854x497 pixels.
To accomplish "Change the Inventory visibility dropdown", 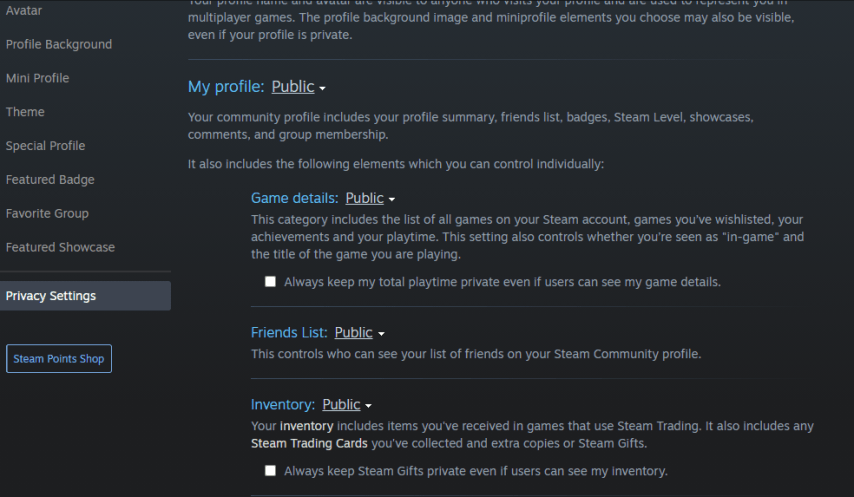I will tap(346, 404).
